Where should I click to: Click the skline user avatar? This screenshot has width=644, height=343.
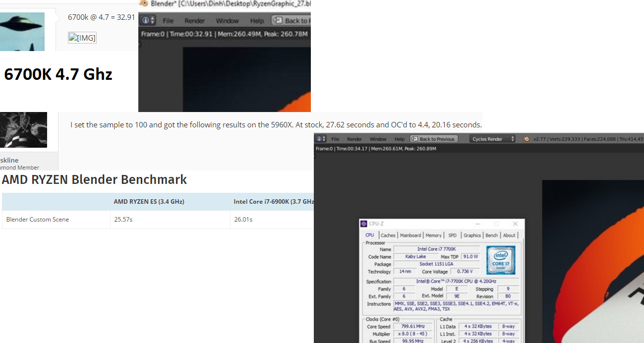pyautogui.click(x=23, y=130)
